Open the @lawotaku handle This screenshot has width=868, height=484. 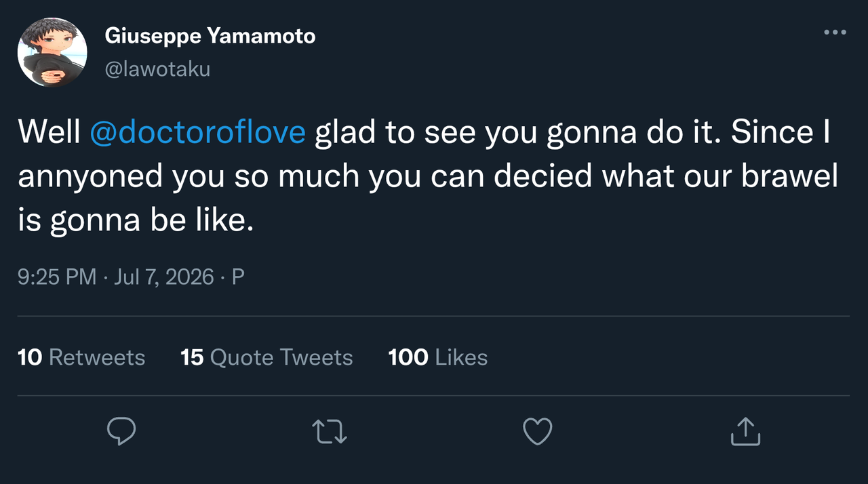[x=157, y=68]
